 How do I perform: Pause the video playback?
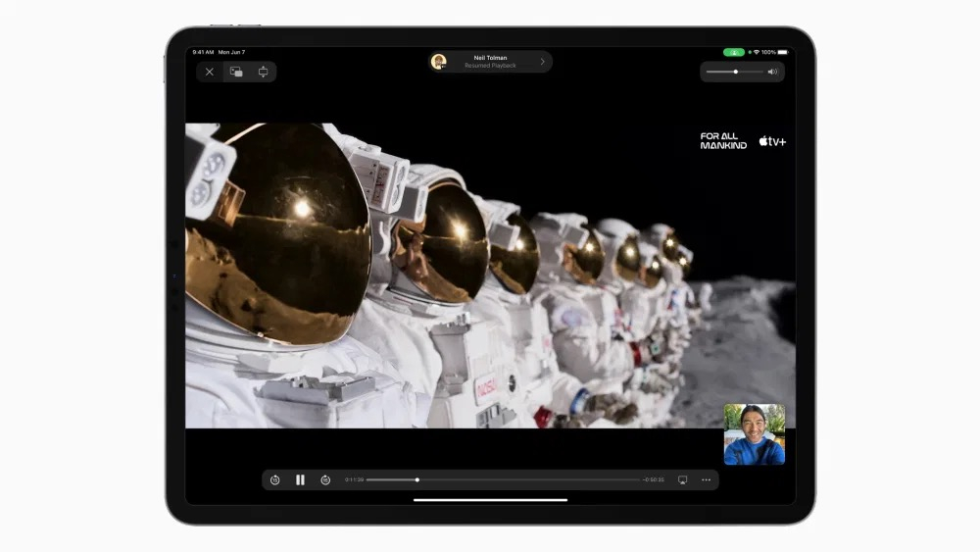(300, 479)
